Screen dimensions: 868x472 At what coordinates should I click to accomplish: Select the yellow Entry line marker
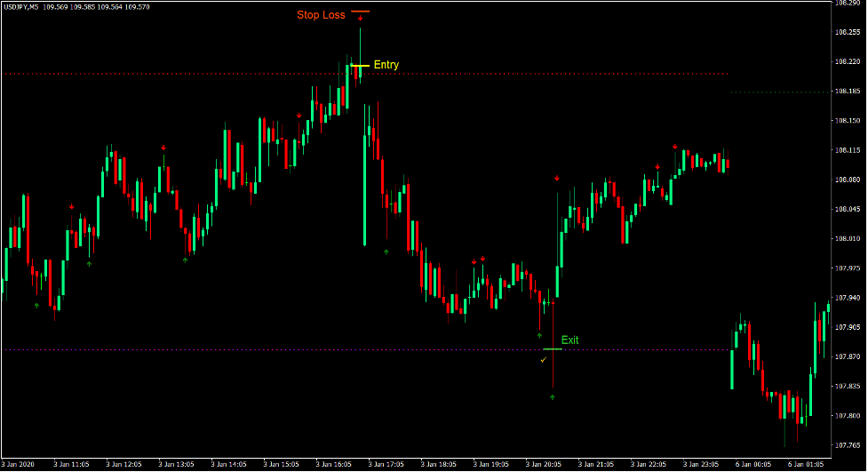(x=360, y=65)
